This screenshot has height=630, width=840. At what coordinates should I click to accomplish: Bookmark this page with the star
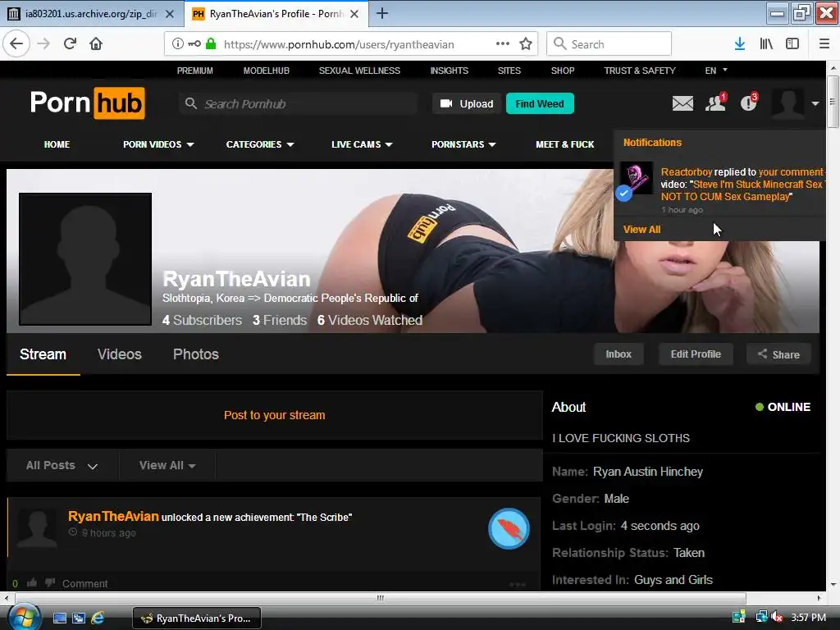[x=526, y=44]
